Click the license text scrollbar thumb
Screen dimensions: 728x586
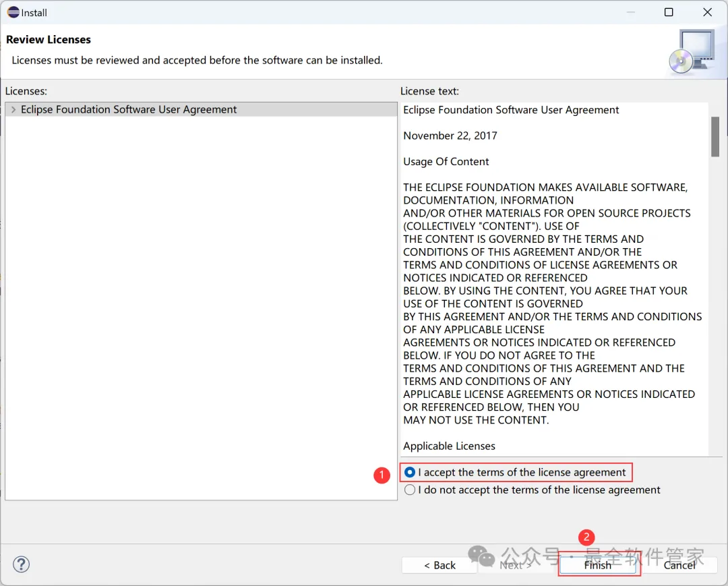point(715,136)
